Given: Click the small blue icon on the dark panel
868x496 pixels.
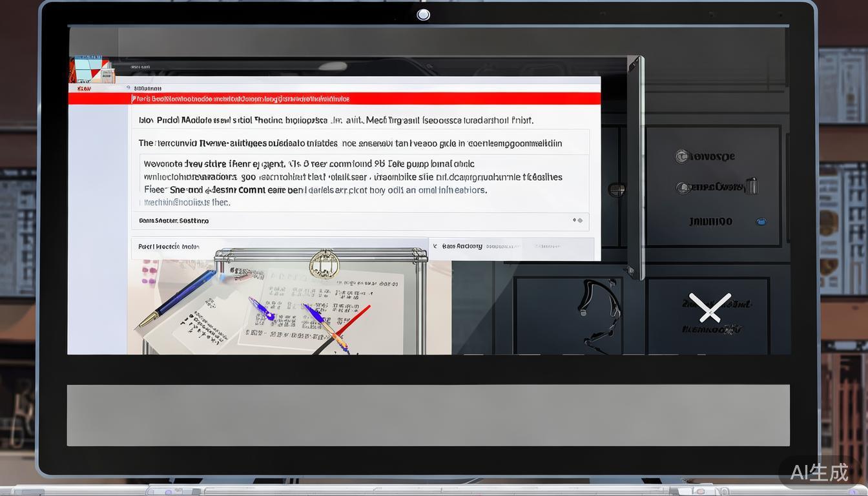Looking at the screenshot, I should click(x=761, y=222).
